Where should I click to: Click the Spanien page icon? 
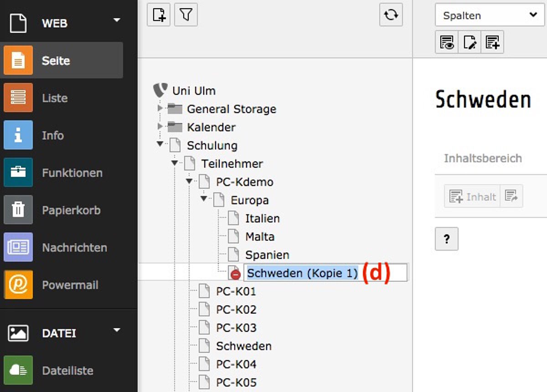coord(233,254)
